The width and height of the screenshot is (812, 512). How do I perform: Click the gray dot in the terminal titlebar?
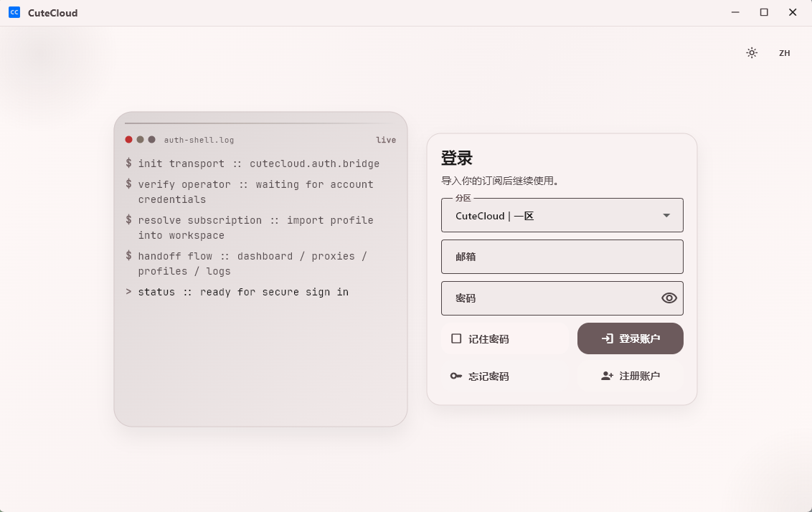pyautogui.click(x=151, y=139)
